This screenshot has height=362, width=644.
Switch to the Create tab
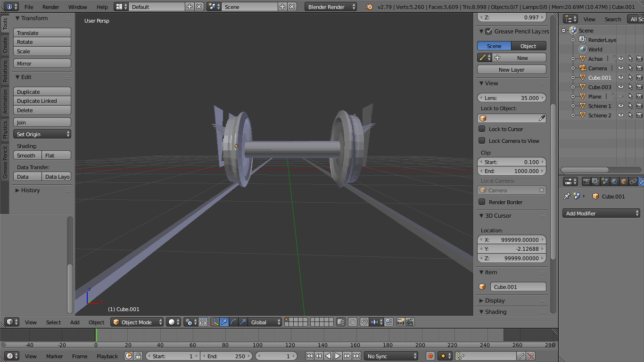[5, 45]
